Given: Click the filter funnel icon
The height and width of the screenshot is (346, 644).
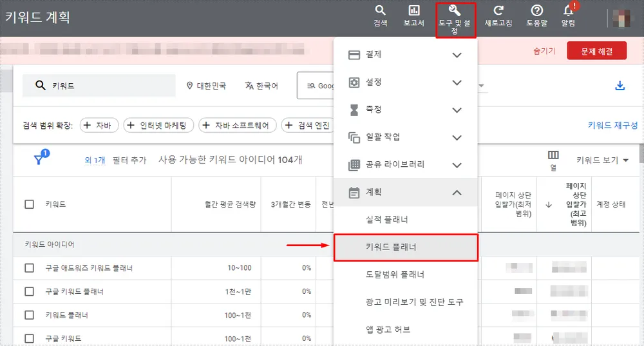Looking at the screenshot, I should pyautogui.click(x=39, y=160).
